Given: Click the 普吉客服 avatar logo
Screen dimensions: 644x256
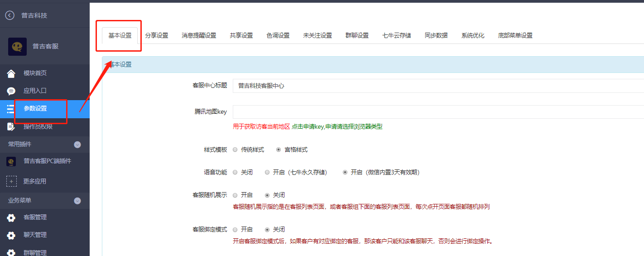Looking at the screenshot, I should (17, 46).
